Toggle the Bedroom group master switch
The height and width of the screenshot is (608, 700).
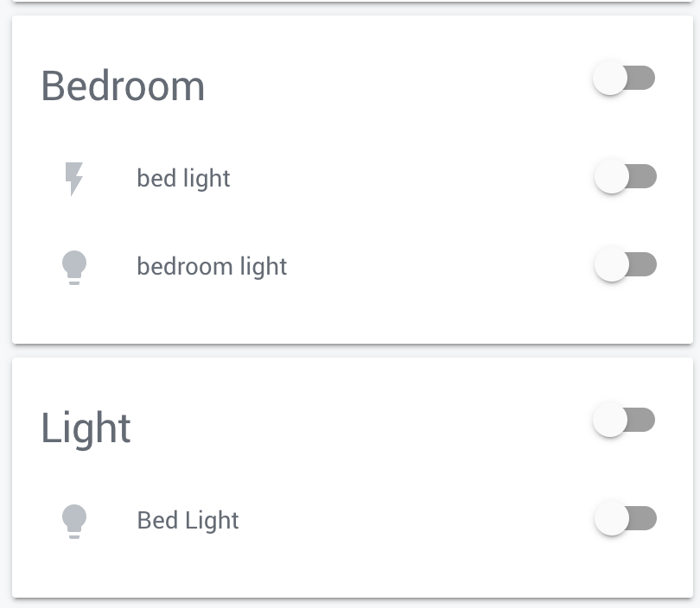pos(626,78)
